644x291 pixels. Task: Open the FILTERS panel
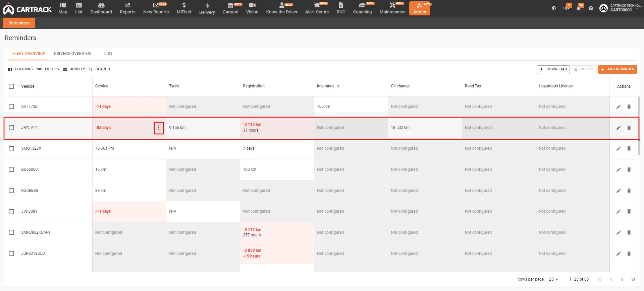pyautogui.click(x=48, y=69)
